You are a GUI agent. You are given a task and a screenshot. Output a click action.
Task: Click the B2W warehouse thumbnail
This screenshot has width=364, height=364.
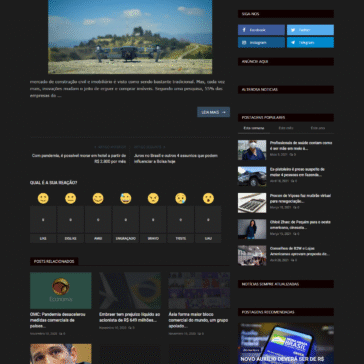coord(252,255)
